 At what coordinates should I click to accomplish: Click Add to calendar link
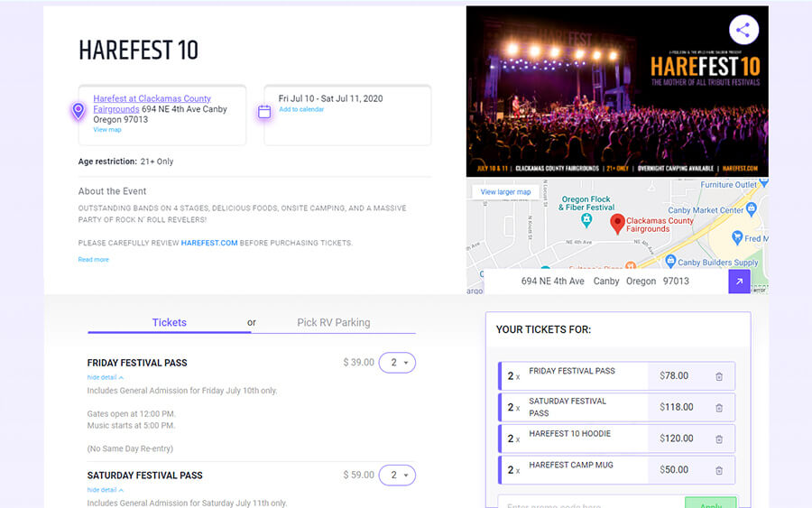301,109
